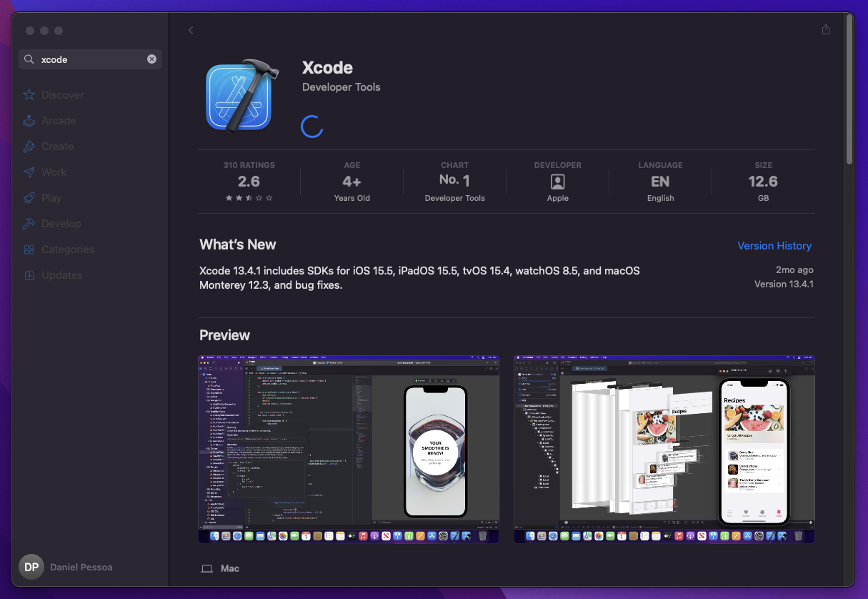Click the 310 RATINGS label
Screen dimensions: 868x599
pyautogui.click(x=249, y=165)
